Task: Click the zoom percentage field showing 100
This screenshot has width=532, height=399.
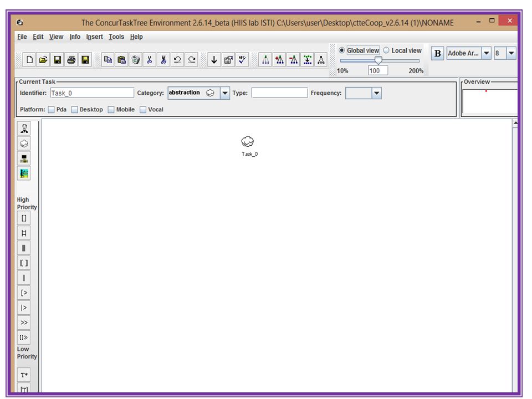Action: pyautogui.click(x=378, y=70)
